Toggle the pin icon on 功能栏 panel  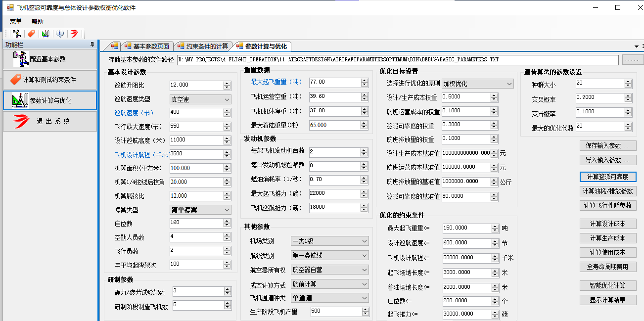coord(92,45)
